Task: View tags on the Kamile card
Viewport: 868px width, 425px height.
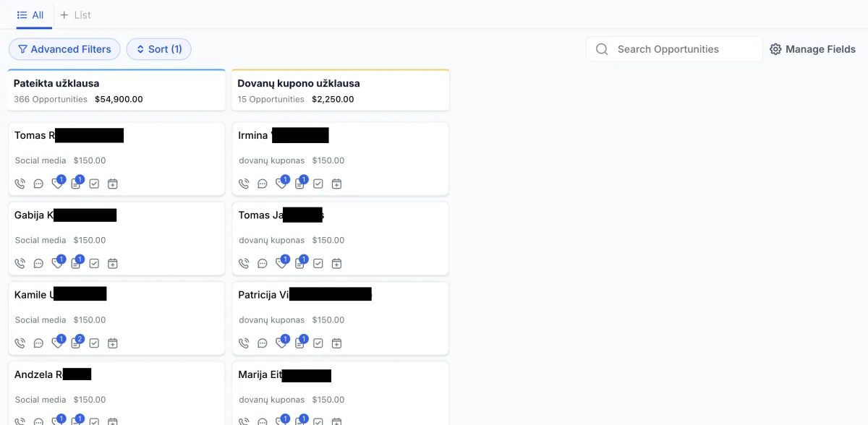Action: tap(58, 342)
